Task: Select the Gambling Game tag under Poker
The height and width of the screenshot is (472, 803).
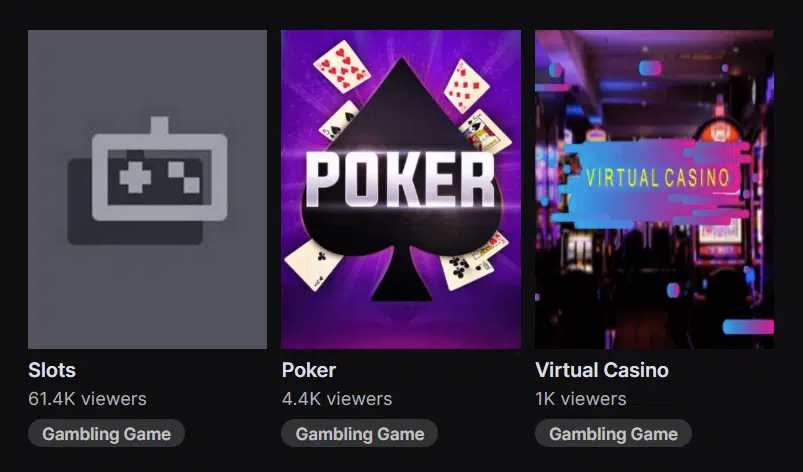Action: pyautogui.click(x=360, y=434)
